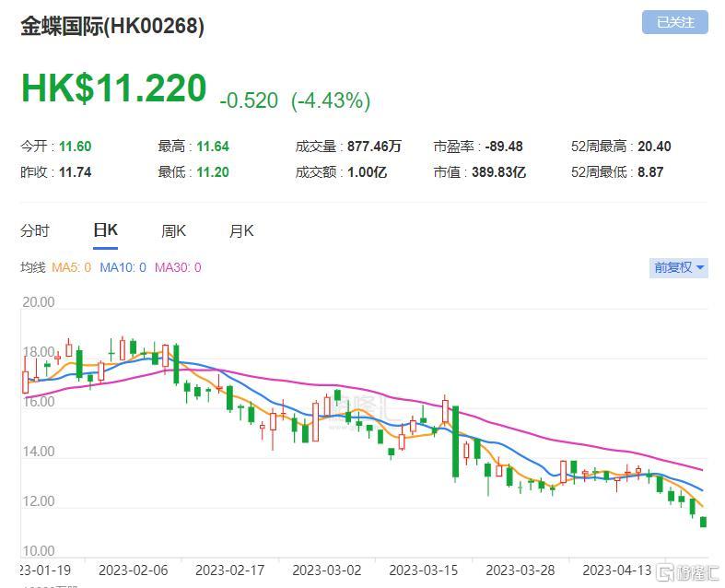Click the 最低 value 11.20
This screenshot has height=588, width=725.
click(x=213, y=172)
